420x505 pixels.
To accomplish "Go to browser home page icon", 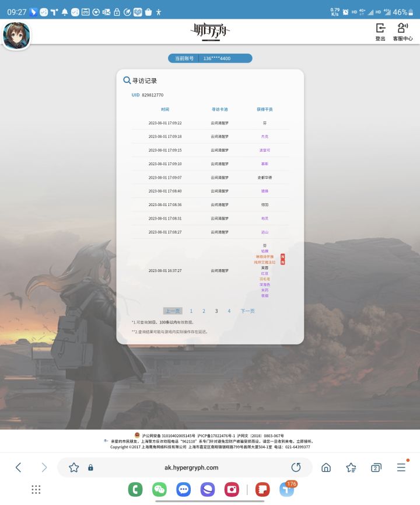I will 326,467.
